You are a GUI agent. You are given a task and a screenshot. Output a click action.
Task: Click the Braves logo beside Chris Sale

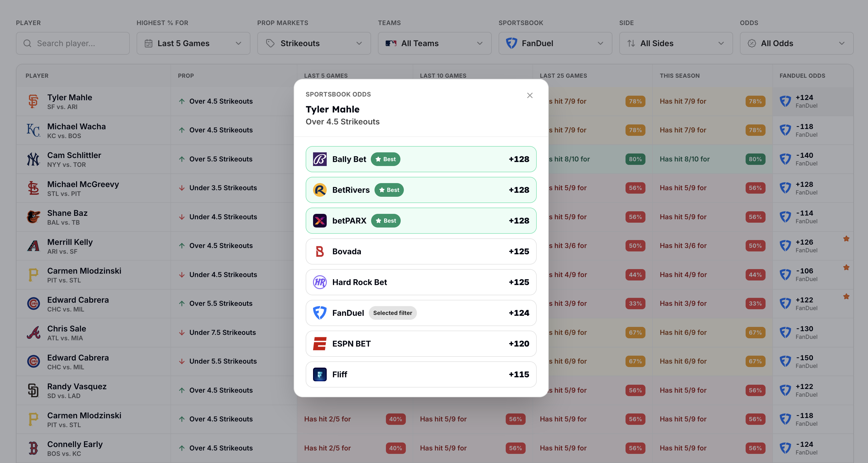33,333
